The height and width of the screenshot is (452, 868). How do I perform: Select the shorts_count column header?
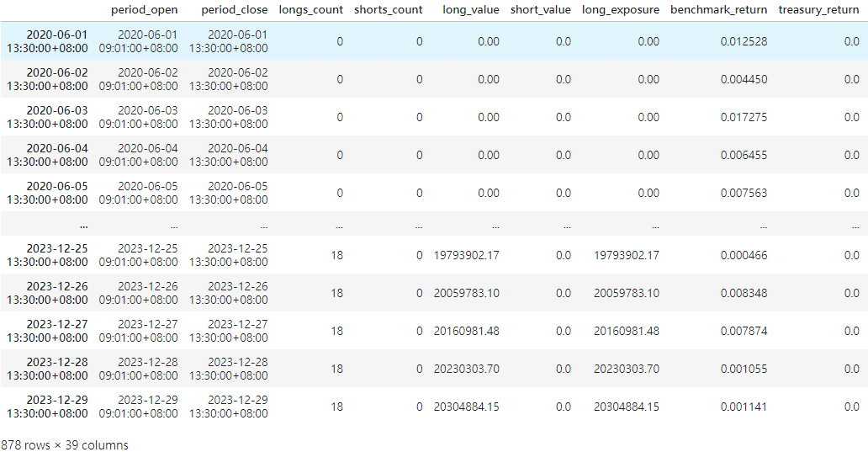(x=389, y=10)
